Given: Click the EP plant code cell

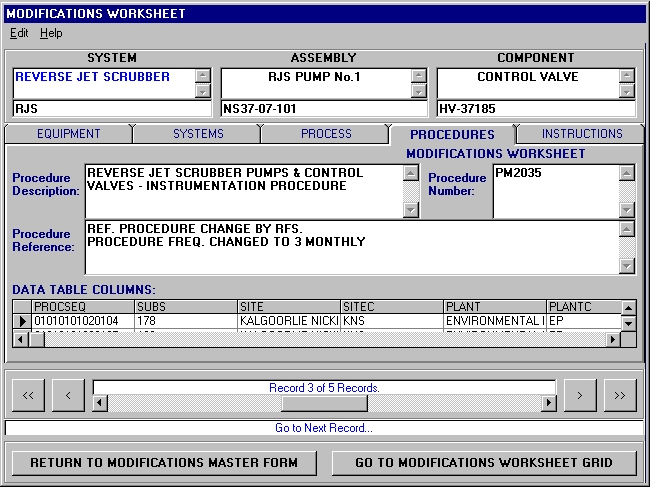Looking at the screenshot, I should pos(584,321).
